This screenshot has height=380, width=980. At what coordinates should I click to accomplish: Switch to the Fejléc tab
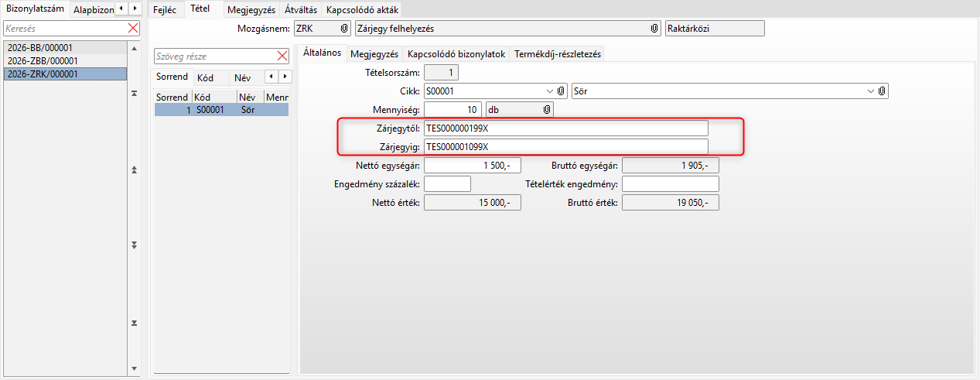pos(165,9)
